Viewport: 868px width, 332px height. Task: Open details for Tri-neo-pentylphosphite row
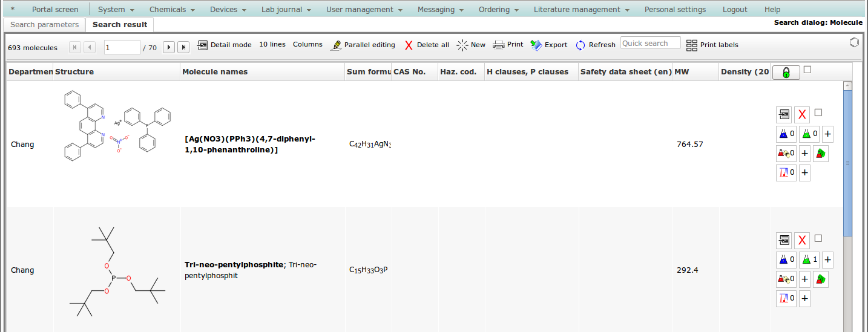tap(784, 240)
